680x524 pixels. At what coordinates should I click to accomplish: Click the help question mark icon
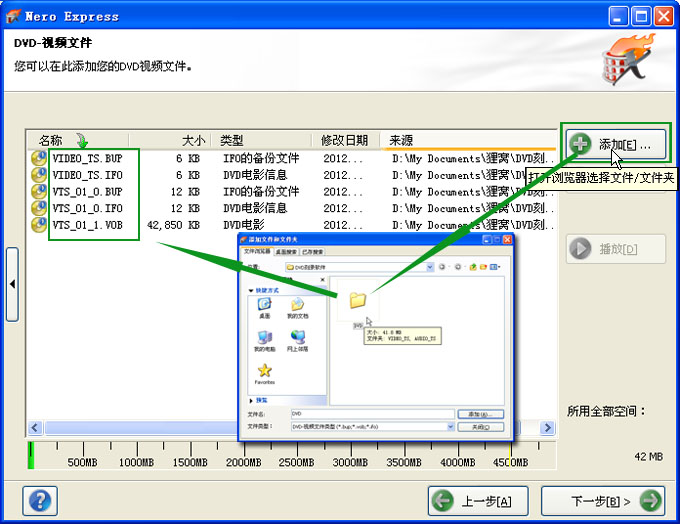(40, 499)
